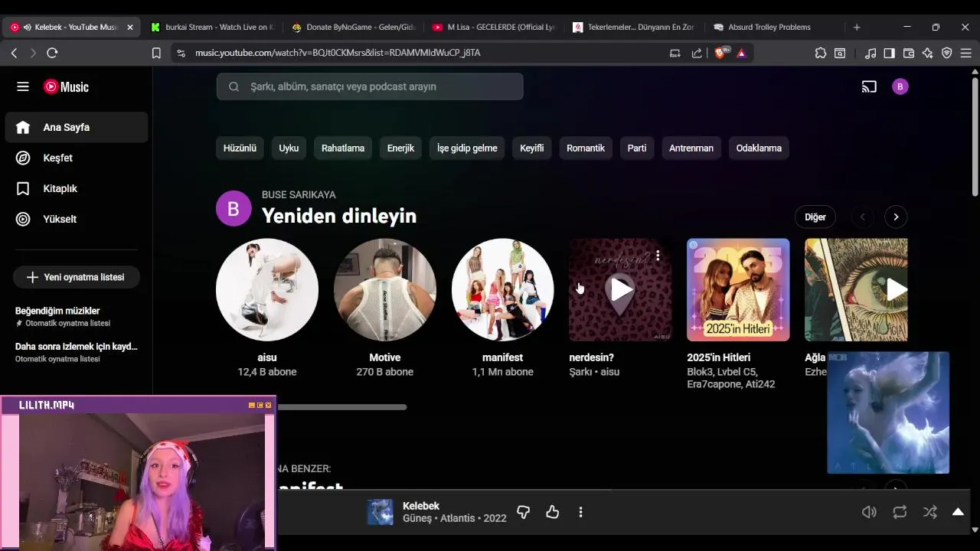Screen dimensions: 980x551
Task: Open Keşfet in the sidebar
Action: (77, 158)
